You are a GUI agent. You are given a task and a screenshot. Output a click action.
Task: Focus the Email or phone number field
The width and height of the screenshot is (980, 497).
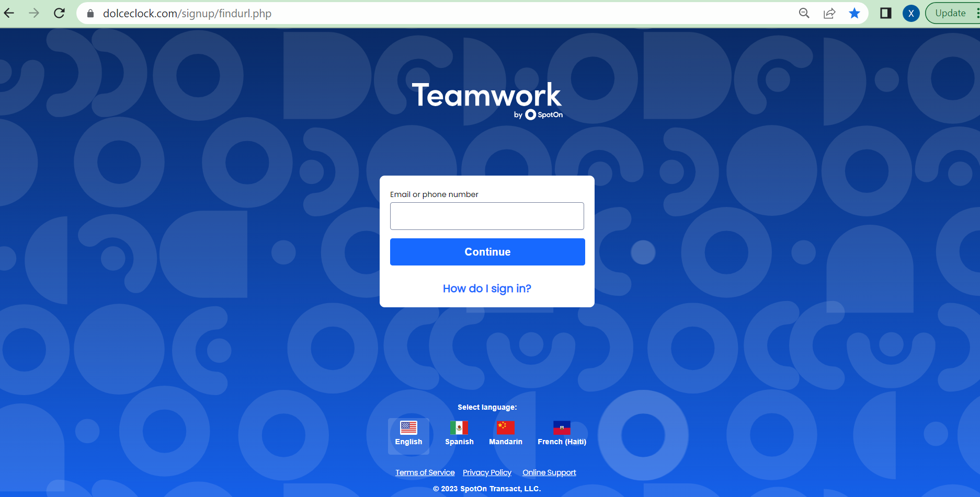point(487,216)
